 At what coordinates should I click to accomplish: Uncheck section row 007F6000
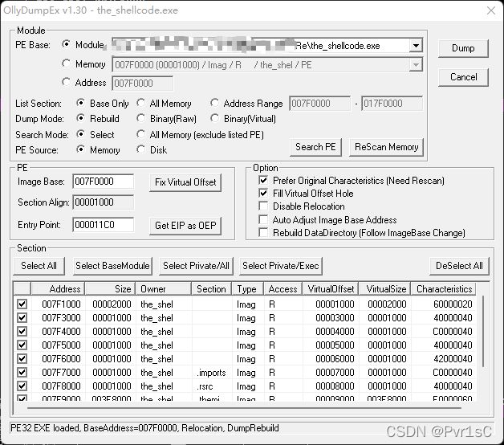click(x=22, y=359)
